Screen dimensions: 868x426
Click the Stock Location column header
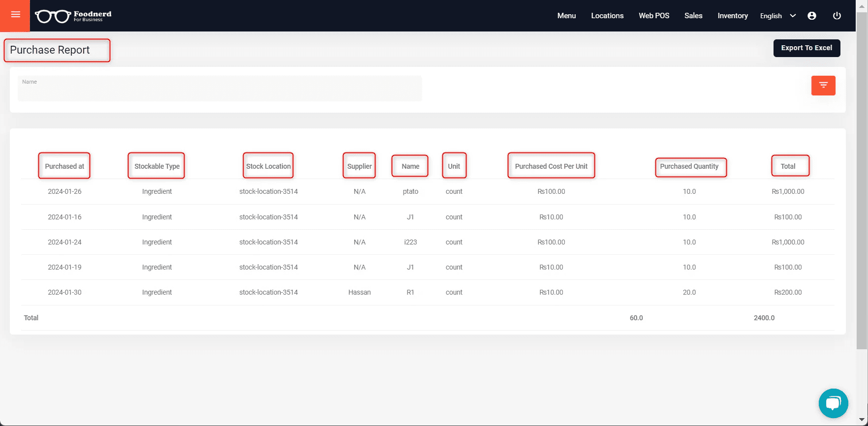tap(268, 166)
